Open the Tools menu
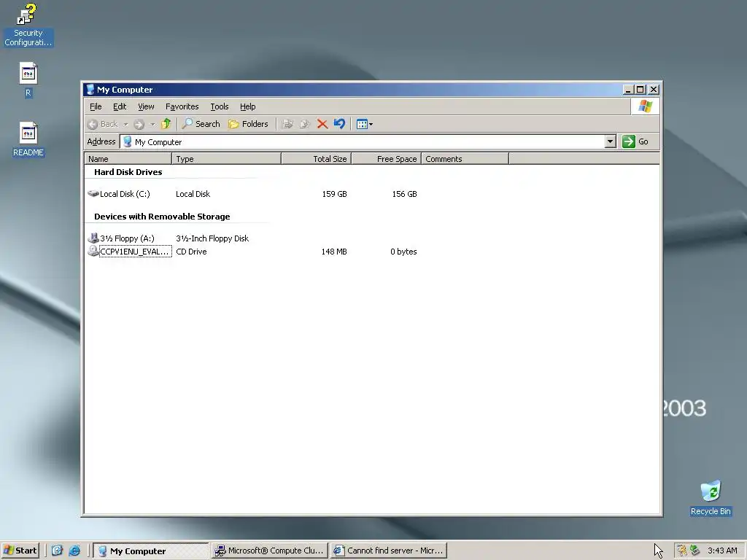The image size is (747, 560). coord(220,106)
